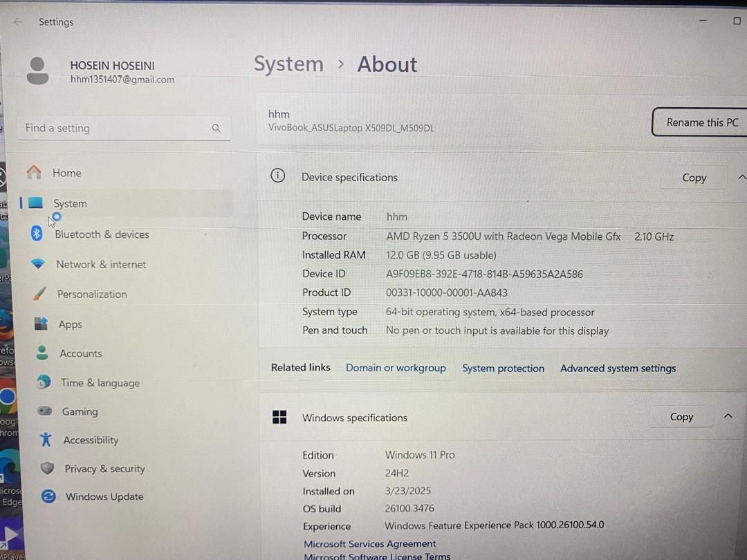Click the back arrow in Settings title bar
The width and height of the screenshot is (747, 560).
[x=18, y=22]
